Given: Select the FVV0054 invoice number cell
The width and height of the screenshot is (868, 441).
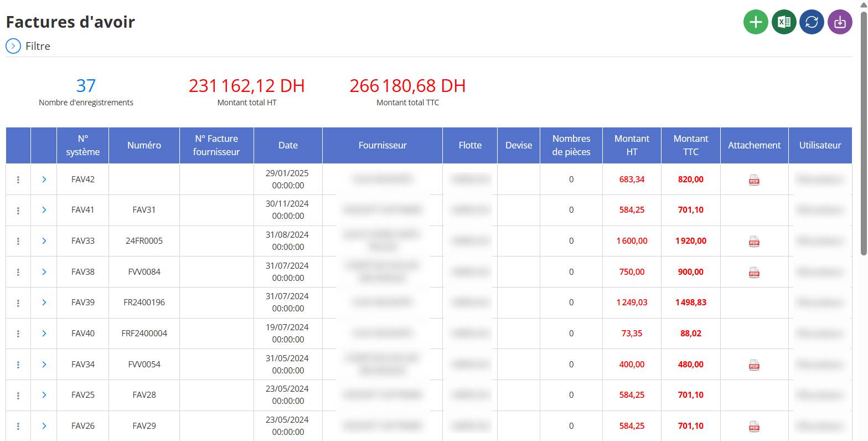Looking at the screenshot, I should click(x=144, y=365).
